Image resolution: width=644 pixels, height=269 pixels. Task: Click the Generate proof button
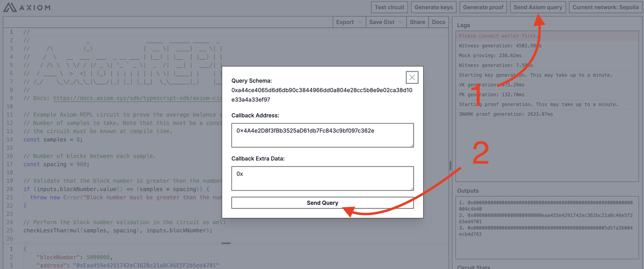point(482,7)
